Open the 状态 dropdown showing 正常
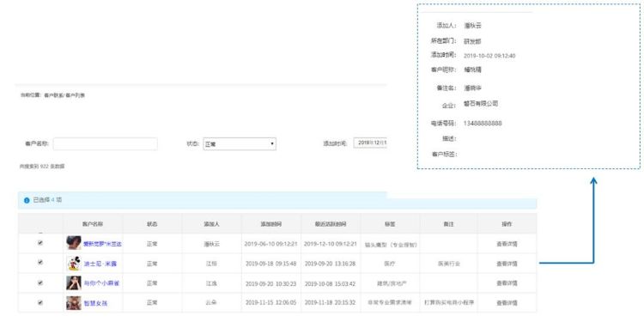 [x=240, y=143]
